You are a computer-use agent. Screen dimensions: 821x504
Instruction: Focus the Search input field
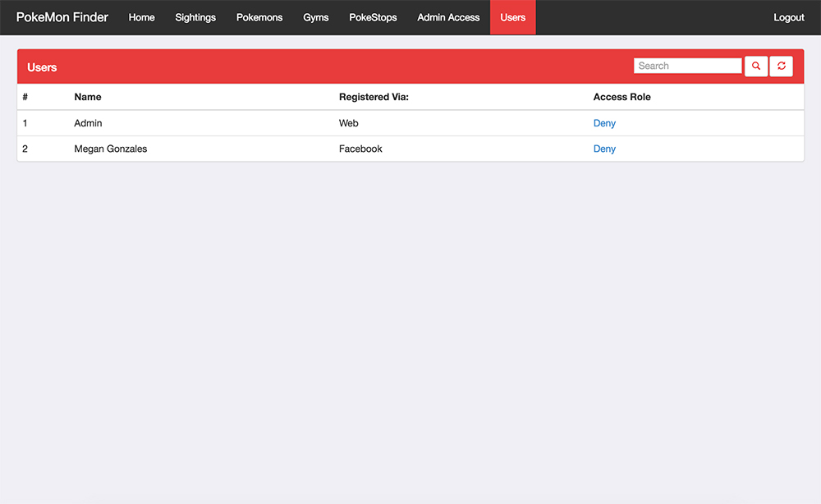(x=687, y=66)
